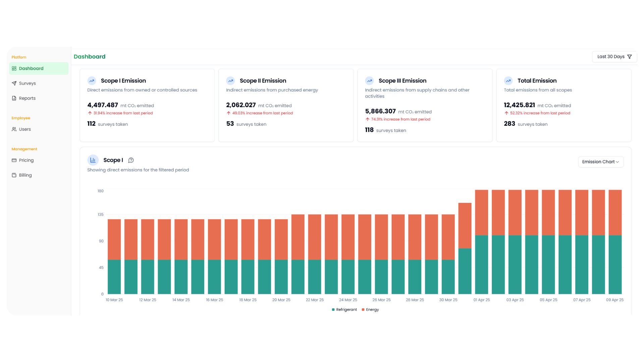Click the Users people icon
The height and width of the screenshot is (362, 644).
coord(14,129)
